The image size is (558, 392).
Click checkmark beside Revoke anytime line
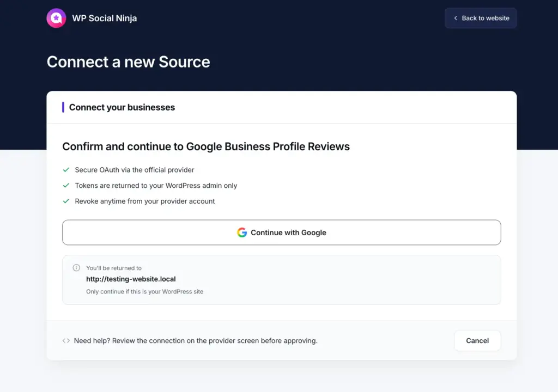click(x=66, y=201)
